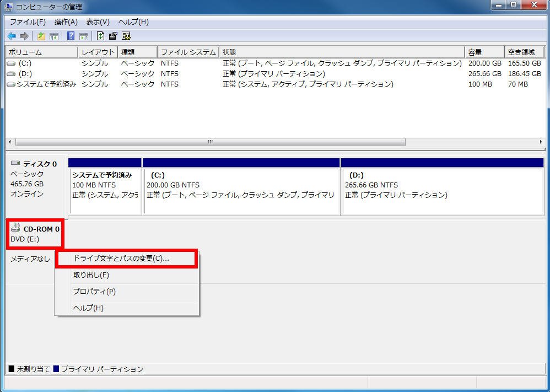
Task: Click the blue プライマリ パーティション legend swatch
Action: 56,369
